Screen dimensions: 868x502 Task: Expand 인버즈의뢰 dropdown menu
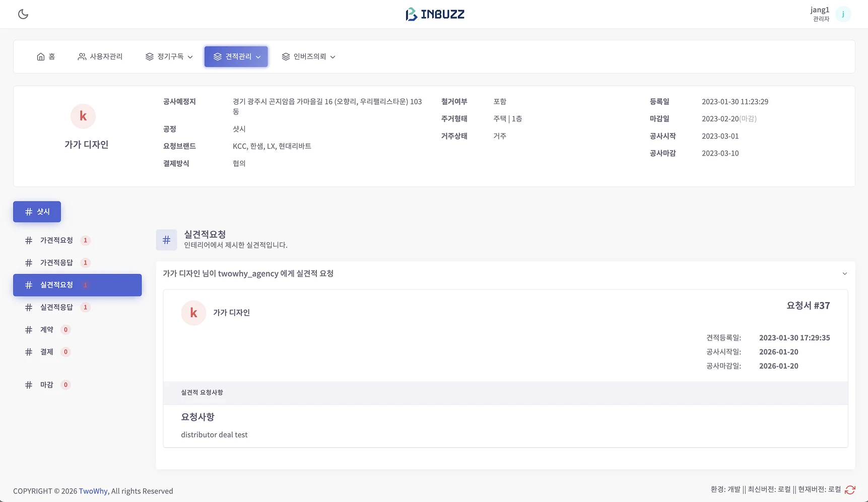tap(308, 56)
